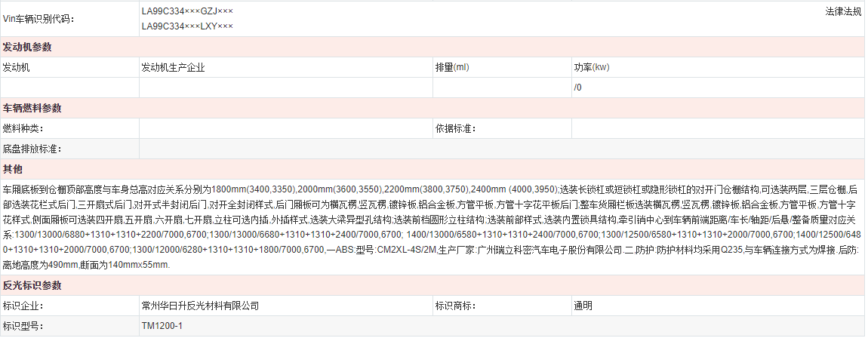Select the 依据标准 label
Viewport: 868px width, 338px height.
(x=456, y=128)
